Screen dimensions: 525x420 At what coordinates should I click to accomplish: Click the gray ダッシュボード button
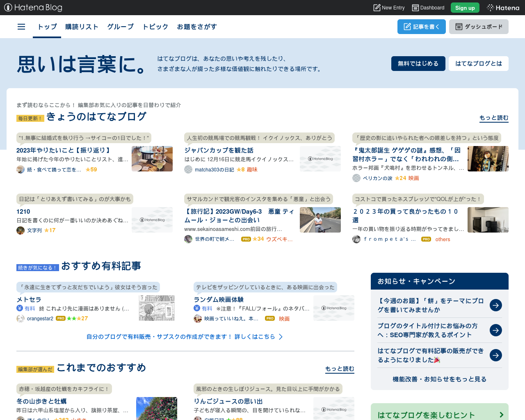(479, 27)
